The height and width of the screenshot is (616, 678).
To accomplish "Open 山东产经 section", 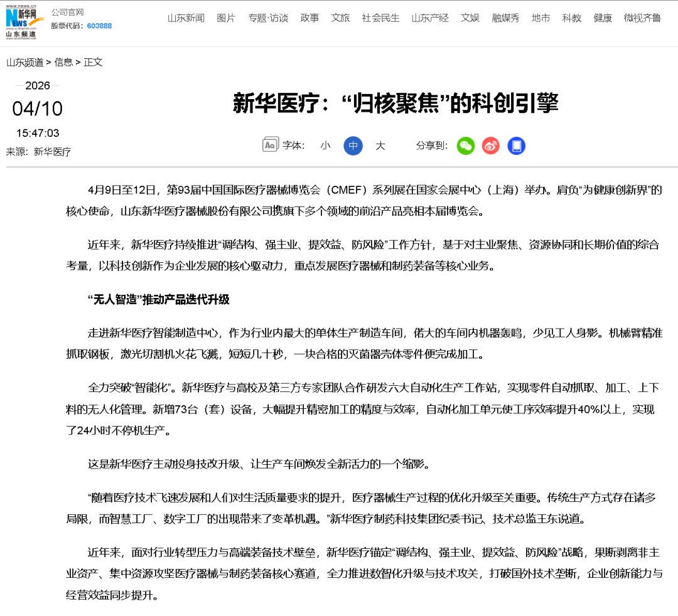I will click(430, 18).
